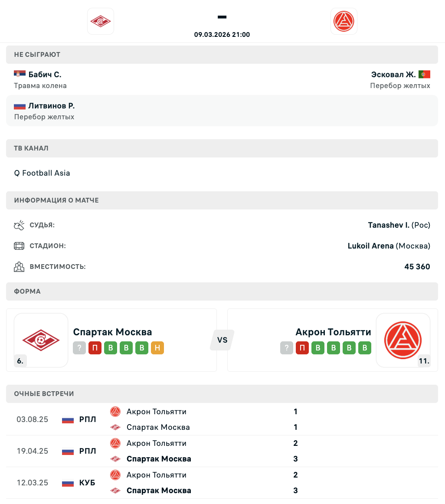The width and height of the screenshot is (445, 504).
Task: Open player Эсковал Ж. profile
Action: click(393, 74)
